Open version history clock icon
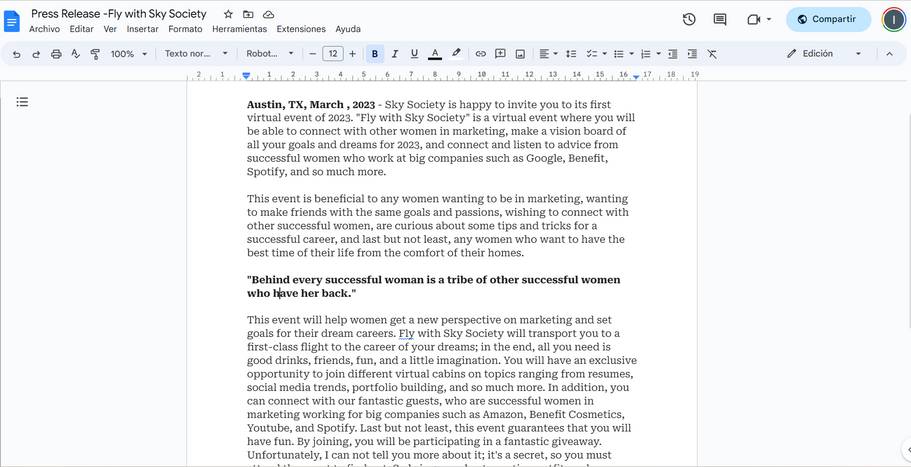Screen dimensions: 911x467 pos(689,19)
